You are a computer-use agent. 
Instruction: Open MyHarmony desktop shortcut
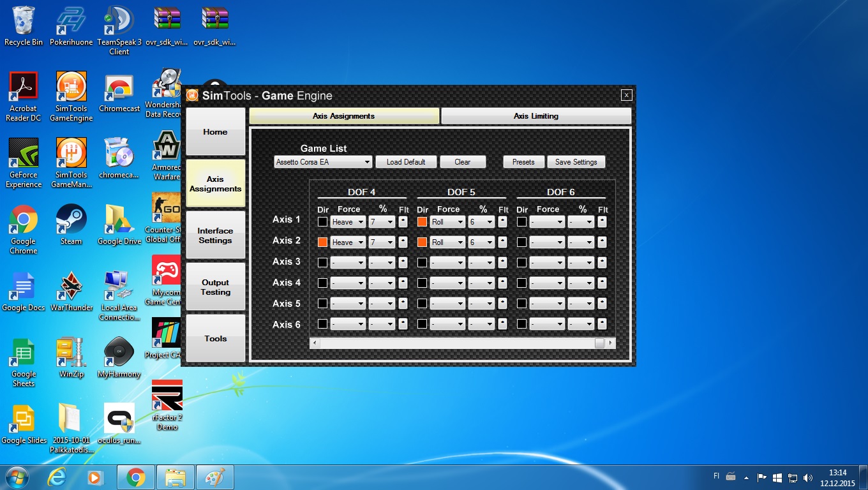pos(119,358)
